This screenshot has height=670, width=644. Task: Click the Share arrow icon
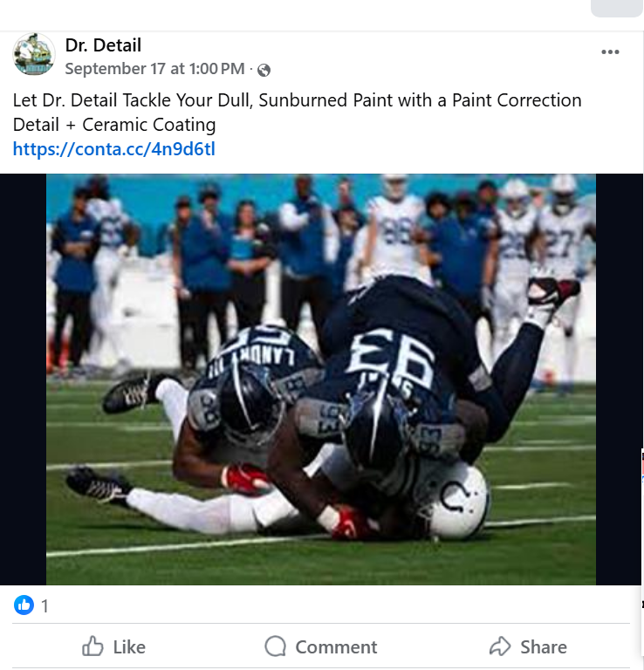pyautogui.click(x=500, y=646)
